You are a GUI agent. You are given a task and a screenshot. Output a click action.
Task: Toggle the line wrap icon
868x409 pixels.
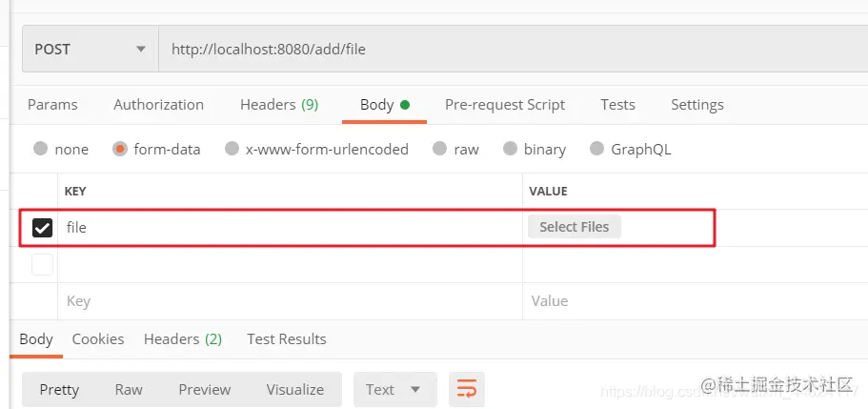tap(467, 390)
